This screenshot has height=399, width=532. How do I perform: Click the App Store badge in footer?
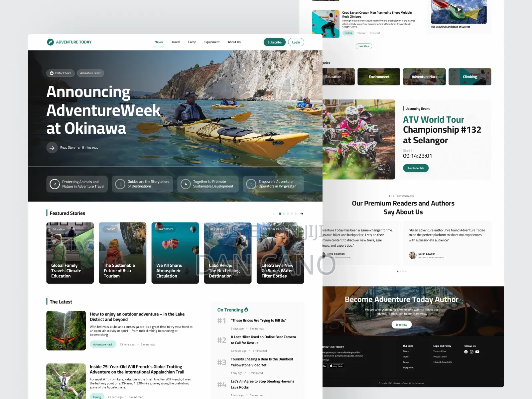tap(336, 366)
